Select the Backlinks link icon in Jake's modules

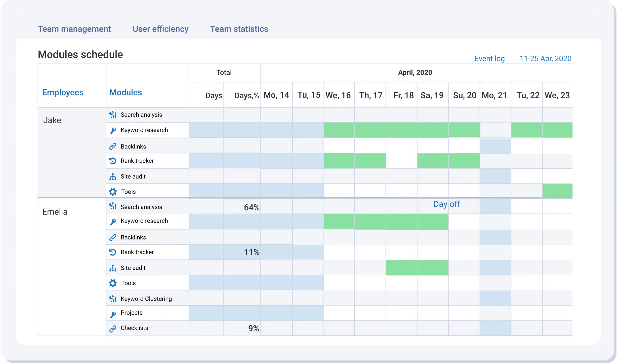coord(113,146)
